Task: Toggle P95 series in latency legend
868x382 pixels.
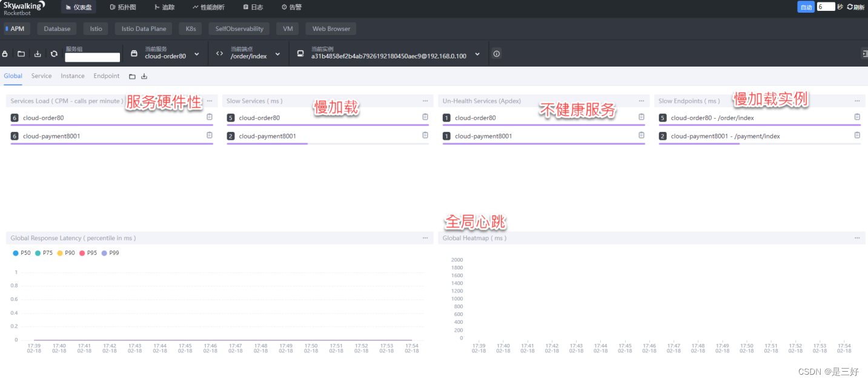Action: coord(88,253)
